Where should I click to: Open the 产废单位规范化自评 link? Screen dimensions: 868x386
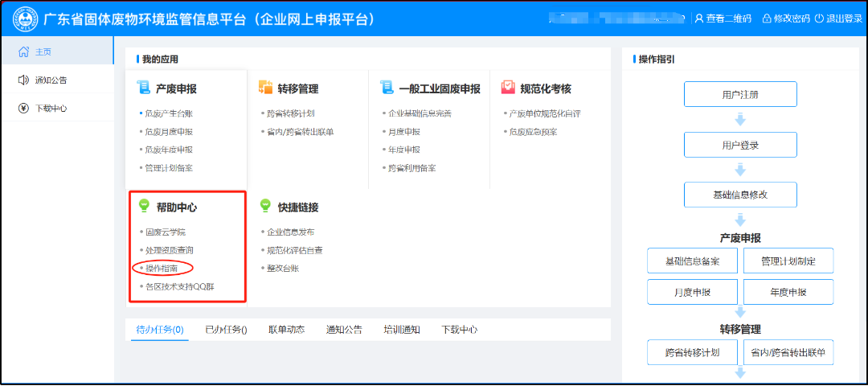[x=545, y=113]
